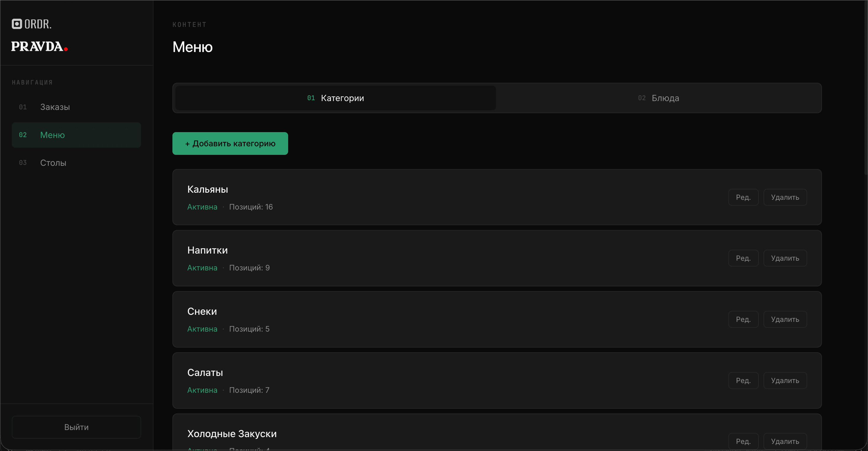Open Заказы in the navigation
The image size is (868, 451).
pos(55,107)
